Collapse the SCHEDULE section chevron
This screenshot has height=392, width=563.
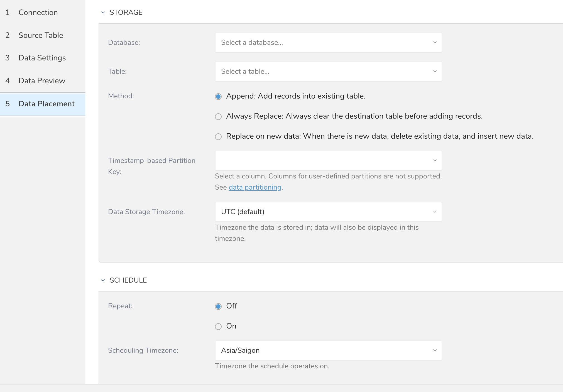[x=103, y=280]
